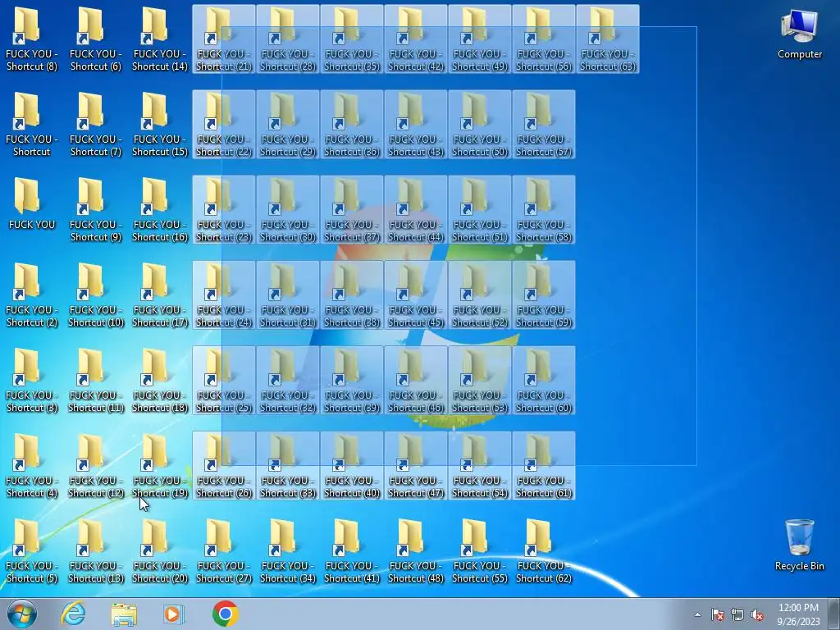Select the Shortcut (21) folder
Image resolution: width=840 pixels, height=630 pixels.
click(224, 39)
